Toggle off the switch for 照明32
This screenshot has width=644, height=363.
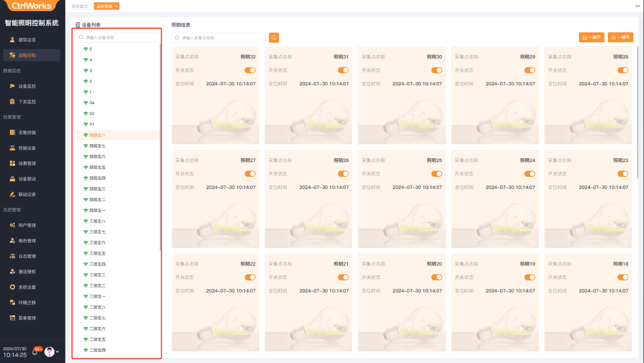point(250,70)
